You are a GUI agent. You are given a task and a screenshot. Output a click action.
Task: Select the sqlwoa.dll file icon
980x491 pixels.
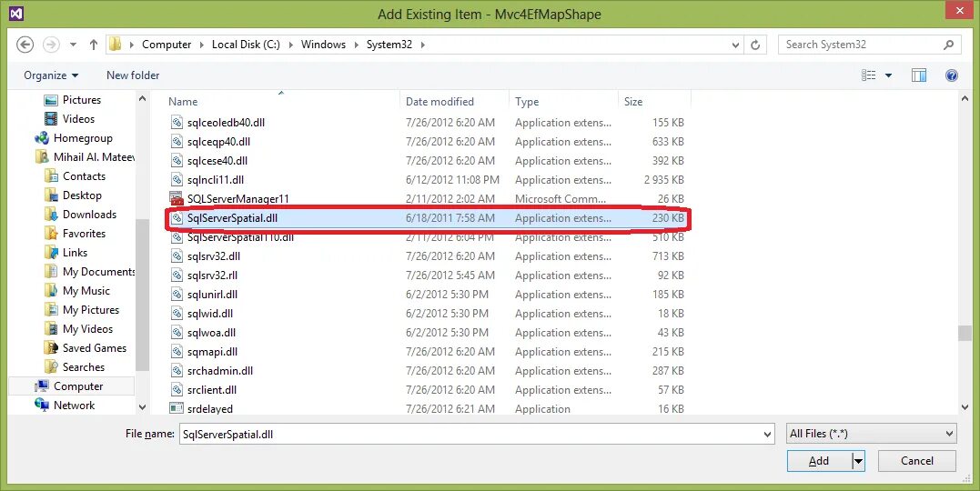click(177, 333)
